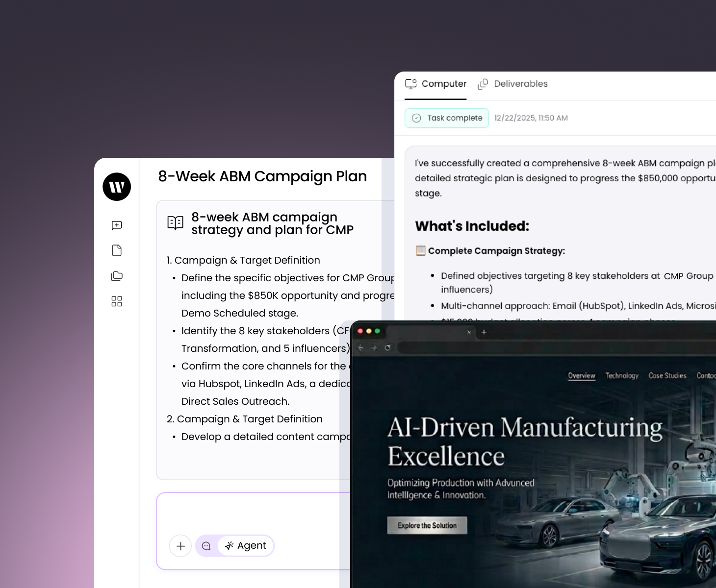Switch to the Computer tab

pyautogui.click(x=435, y=84)
